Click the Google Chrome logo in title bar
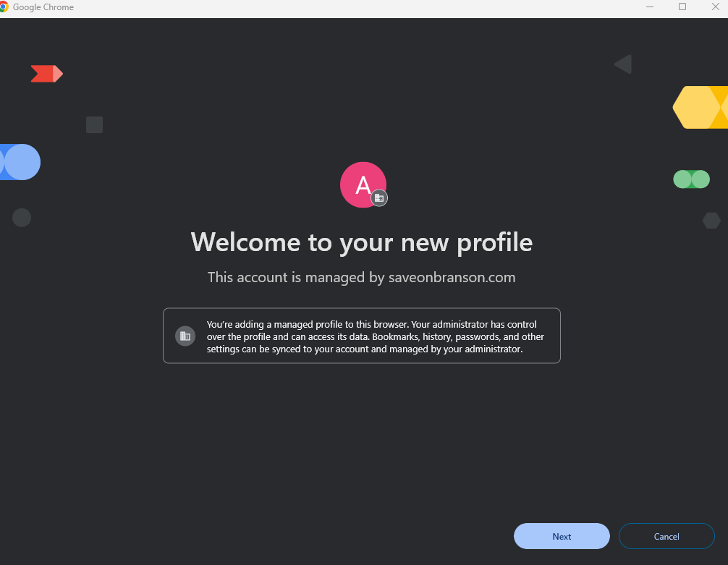 pos(4,7)
